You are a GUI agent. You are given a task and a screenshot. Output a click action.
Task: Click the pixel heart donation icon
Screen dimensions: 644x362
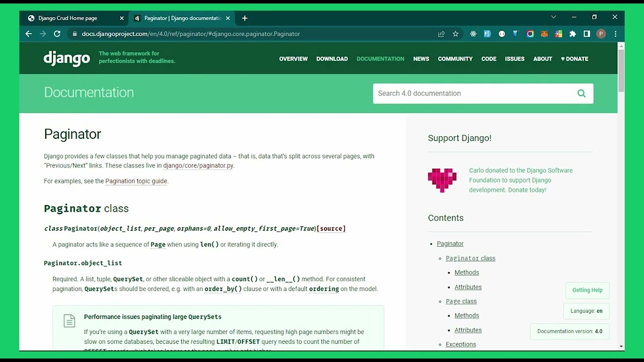pyautogui.click(x=442, y=180)
